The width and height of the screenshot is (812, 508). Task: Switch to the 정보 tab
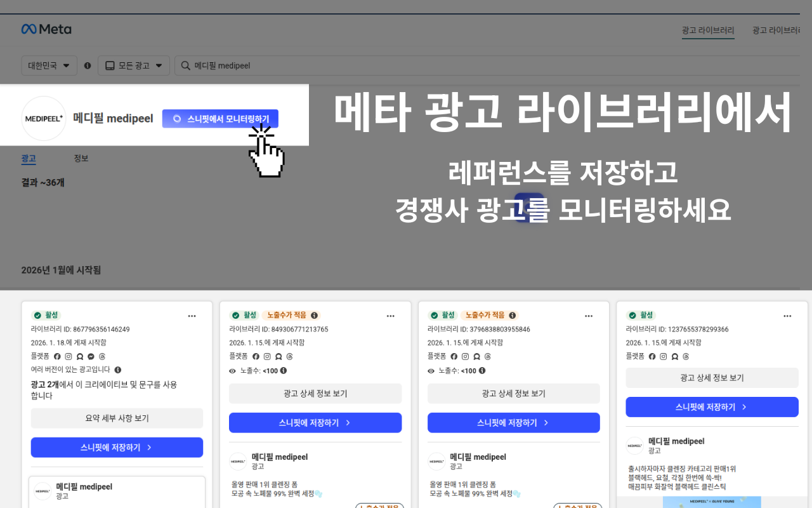click(81, 158)
